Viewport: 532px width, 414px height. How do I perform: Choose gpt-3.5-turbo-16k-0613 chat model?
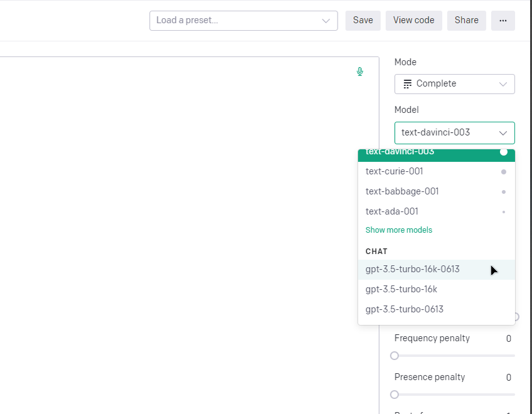(436, 270)
